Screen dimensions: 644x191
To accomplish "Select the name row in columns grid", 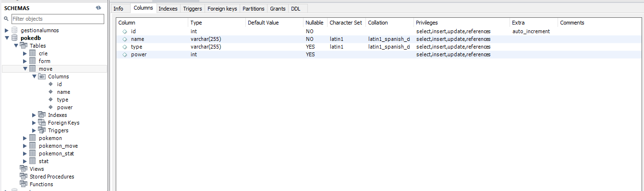I will pyautogui.click(x=379, y=39).
